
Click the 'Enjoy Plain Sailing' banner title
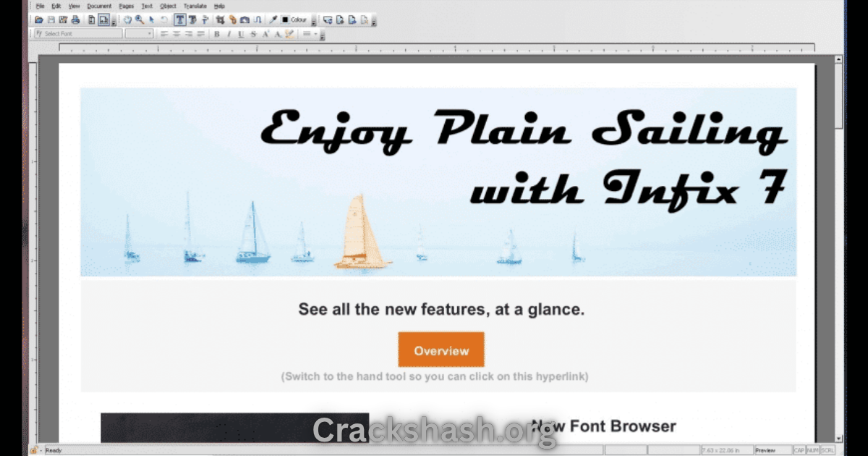click(524, 130)
